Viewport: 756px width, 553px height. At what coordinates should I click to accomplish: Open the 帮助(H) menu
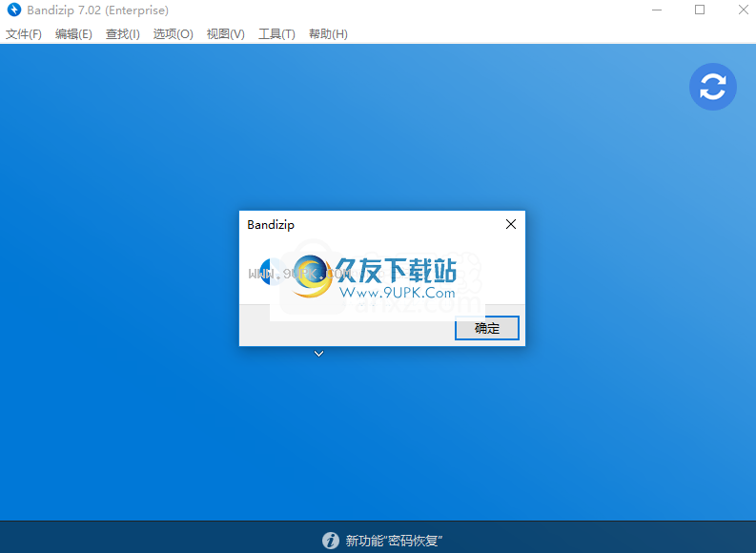(x=328, y=34)
